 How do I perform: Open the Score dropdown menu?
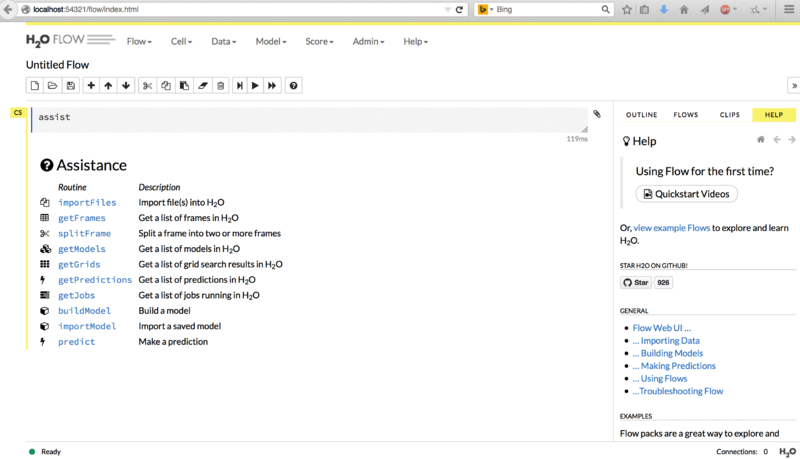coord(319,41)
